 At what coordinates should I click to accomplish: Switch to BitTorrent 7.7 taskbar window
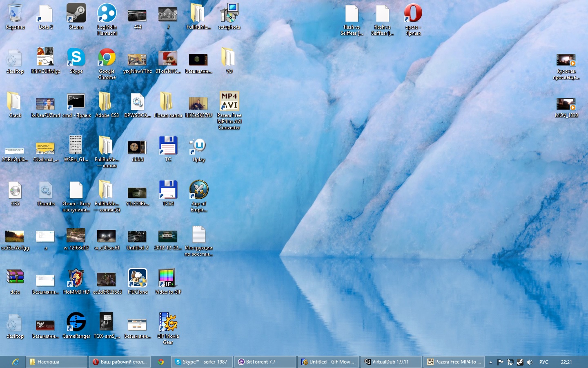coord(265,362)
